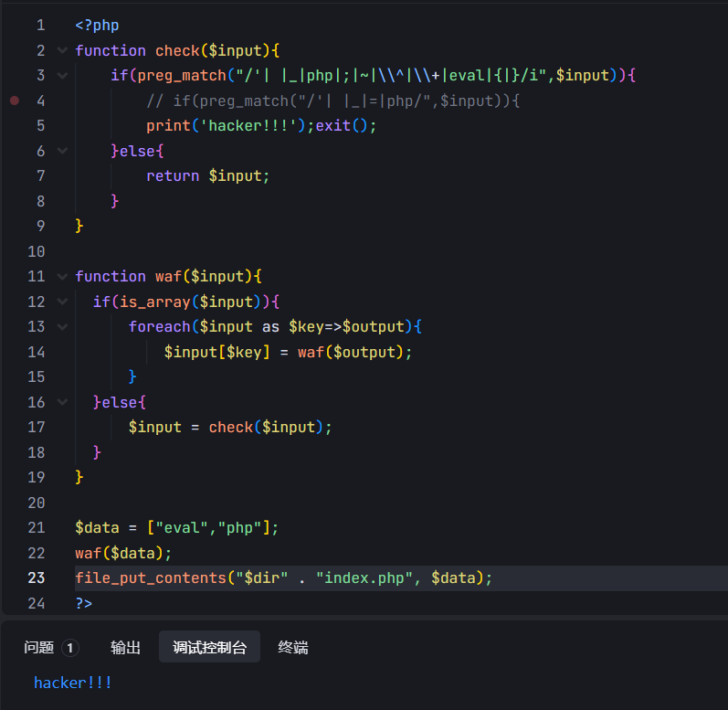
Task: Click line number 1 in the gutter
Action: point(41,25)
